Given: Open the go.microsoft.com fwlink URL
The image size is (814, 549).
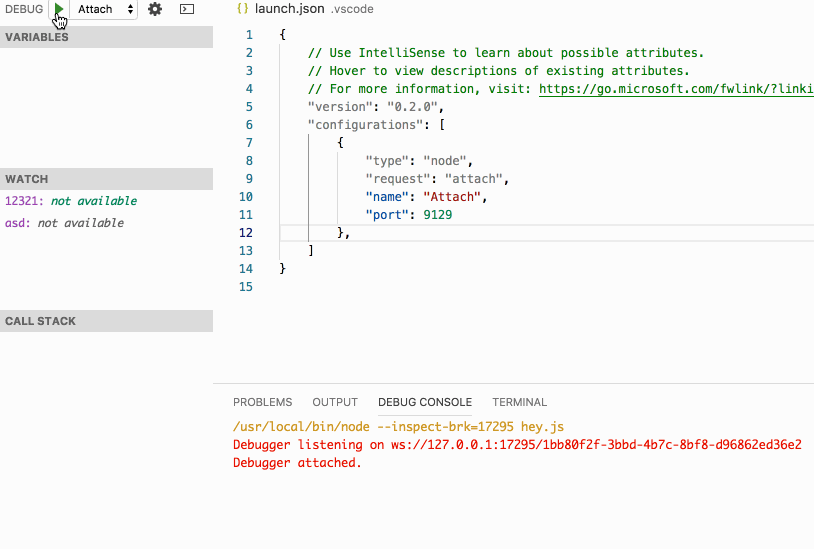Looking at the screenshot, I should click(676, 89).
